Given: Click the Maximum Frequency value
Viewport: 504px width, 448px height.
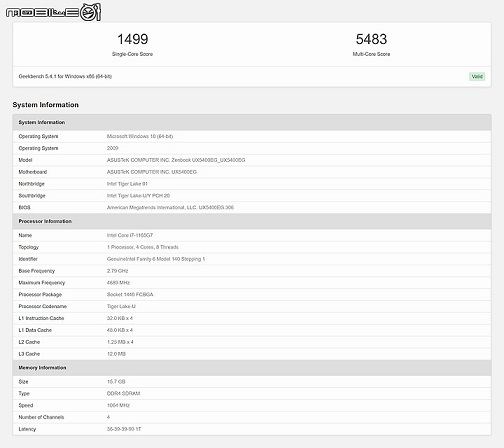Looking at the screenshot, I should coord(118,283).
